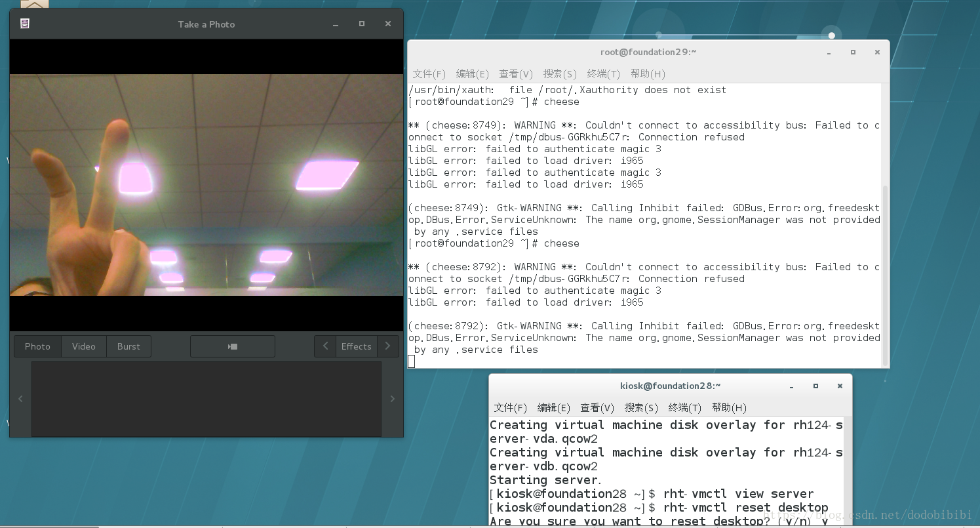The width and height of the screenshot is (980, 528).
Task: Click the kiosk@foundation28:~ title bar text
Action: point(671,386)
